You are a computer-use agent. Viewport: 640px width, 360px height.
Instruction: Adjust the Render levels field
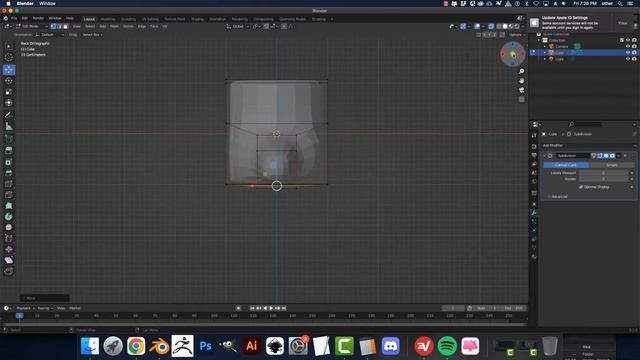tap(604, 179)
